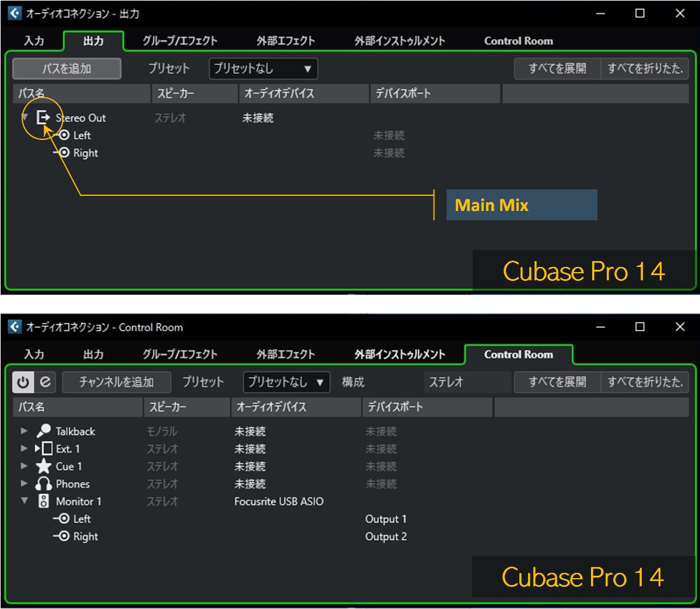Collapse the Stereo Out bus tree
This screenshot has width=700, height=609.
(24, 117)
